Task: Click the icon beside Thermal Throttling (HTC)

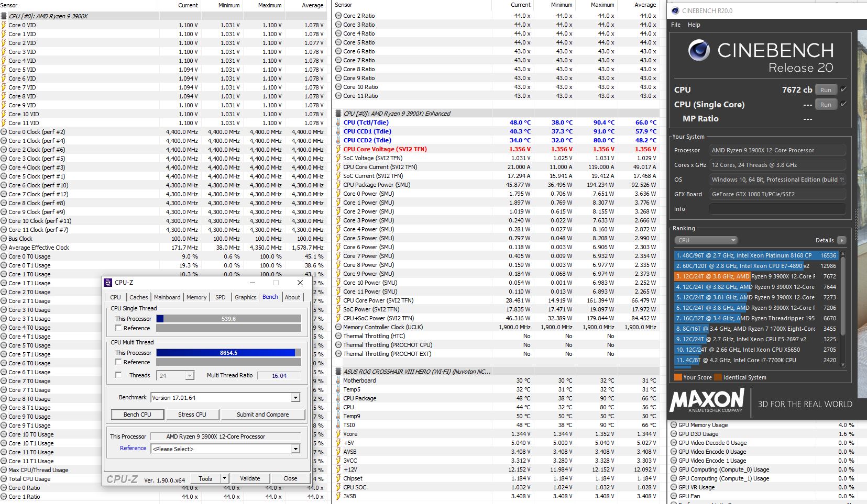Action: point(338,336)
